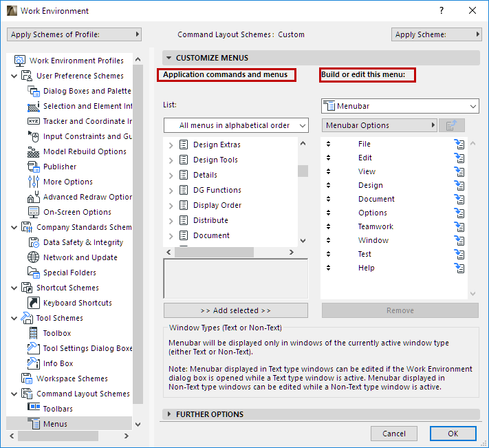This screenshot has height=448, width=489.
Task: Click the Remove button
Action: pyautogui.click(x=400, y=310)
